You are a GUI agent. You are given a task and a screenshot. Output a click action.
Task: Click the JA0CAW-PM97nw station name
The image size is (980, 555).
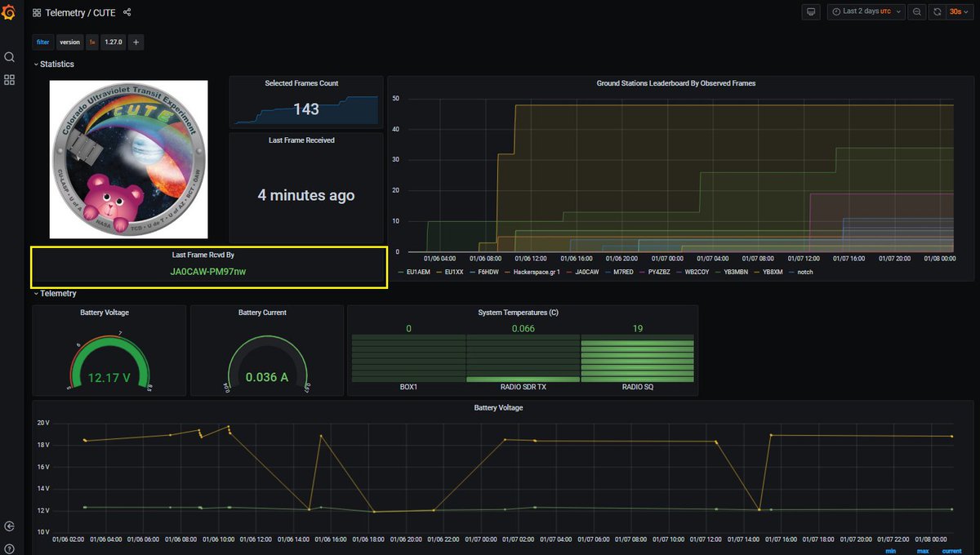(208, 271)
